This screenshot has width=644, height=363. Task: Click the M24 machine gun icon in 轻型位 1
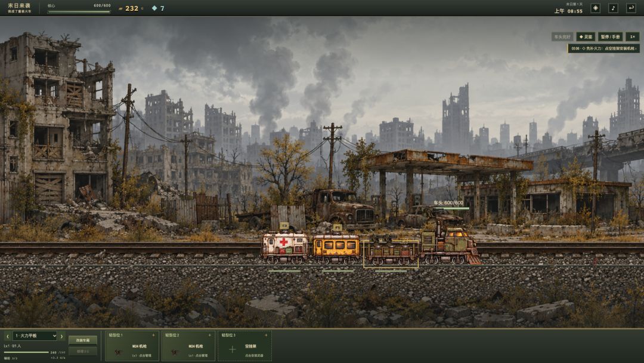(119, 352)
